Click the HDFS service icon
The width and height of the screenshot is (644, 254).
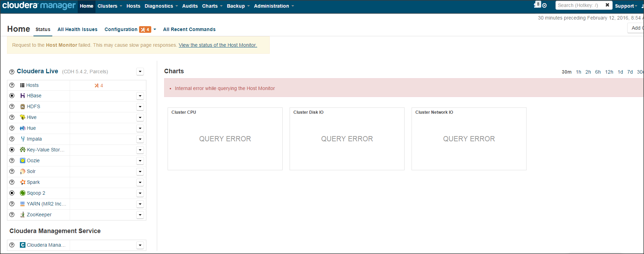(x=23, y=106)
